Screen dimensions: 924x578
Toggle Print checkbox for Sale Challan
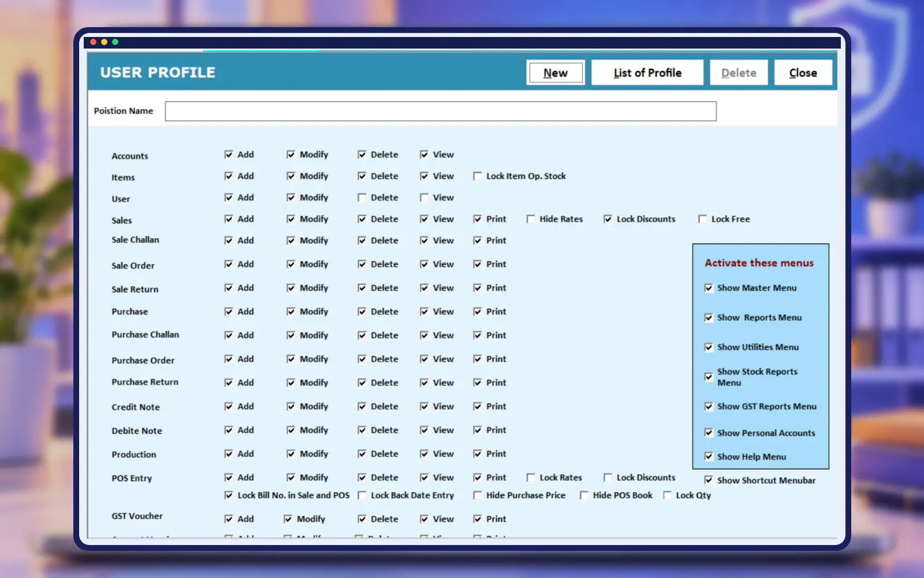(x=478, y=240)
